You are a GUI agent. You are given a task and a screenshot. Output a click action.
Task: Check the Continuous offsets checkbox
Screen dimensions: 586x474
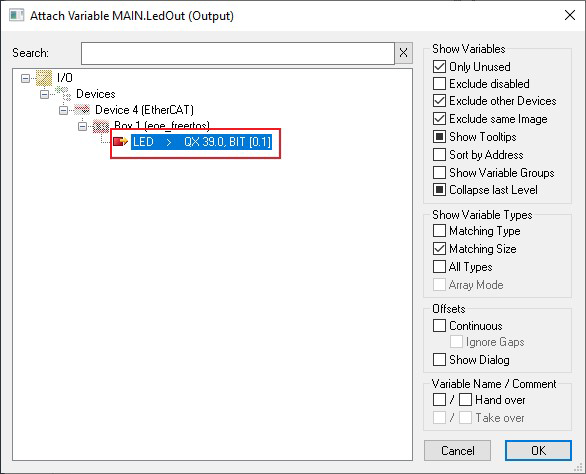point(440,326)
